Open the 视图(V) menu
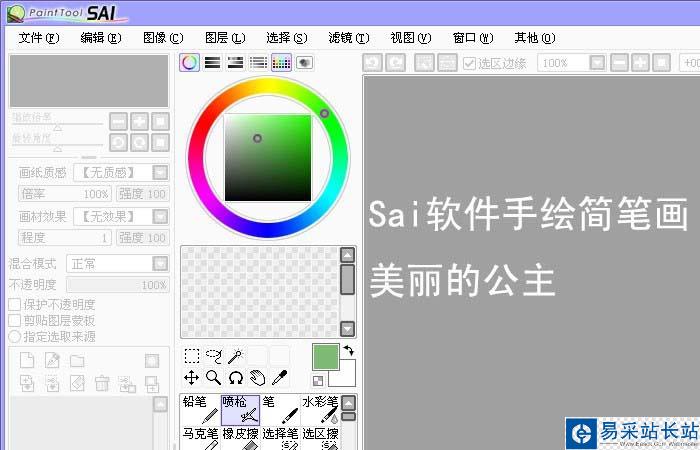 pos(411,38)
